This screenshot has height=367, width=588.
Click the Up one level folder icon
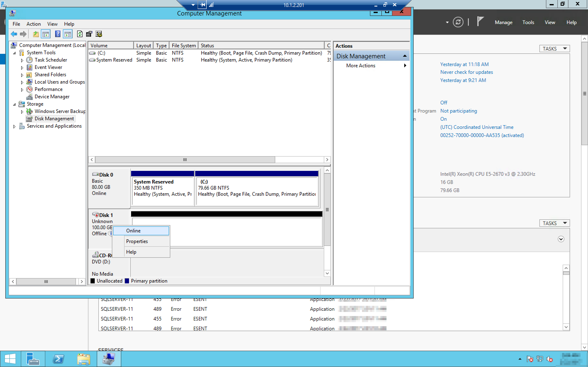click(x=36, y=34)
